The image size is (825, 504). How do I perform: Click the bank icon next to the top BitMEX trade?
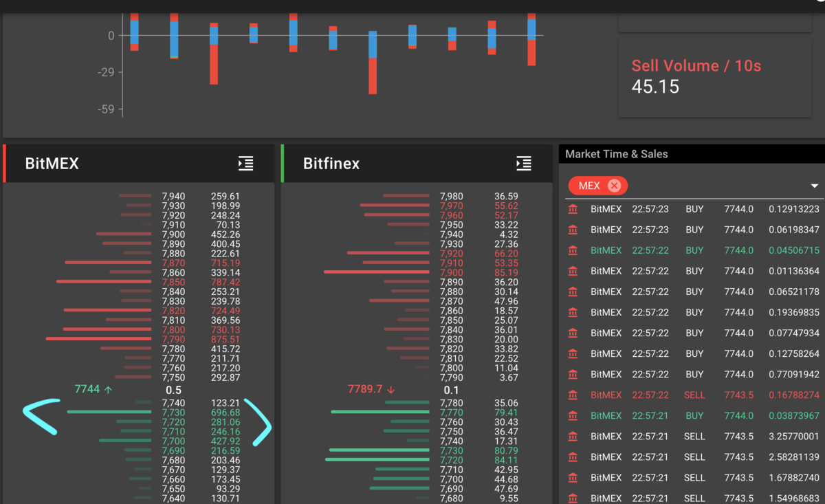pos(573,208)
